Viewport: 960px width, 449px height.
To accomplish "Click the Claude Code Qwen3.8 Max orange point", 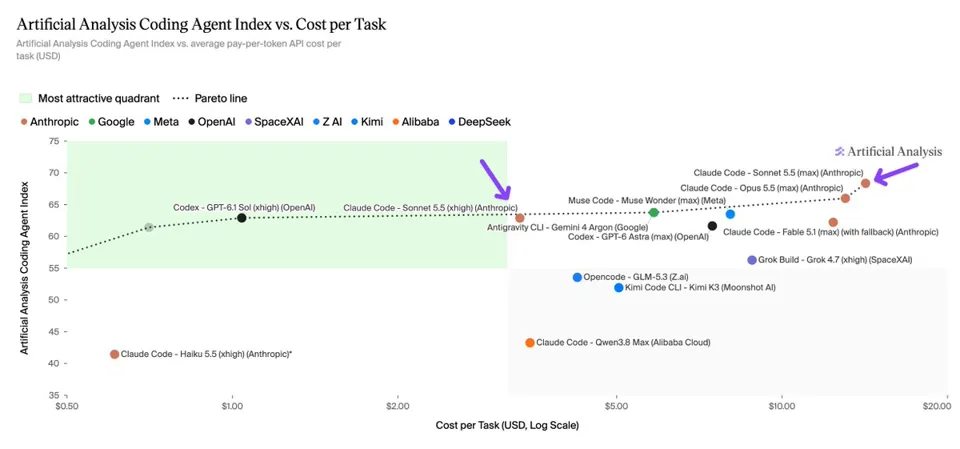I will point(530,342).
